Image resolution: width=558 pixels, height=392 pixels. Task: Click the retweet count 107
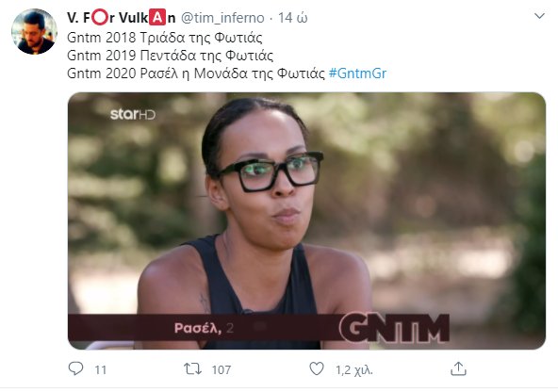(222, 370)
